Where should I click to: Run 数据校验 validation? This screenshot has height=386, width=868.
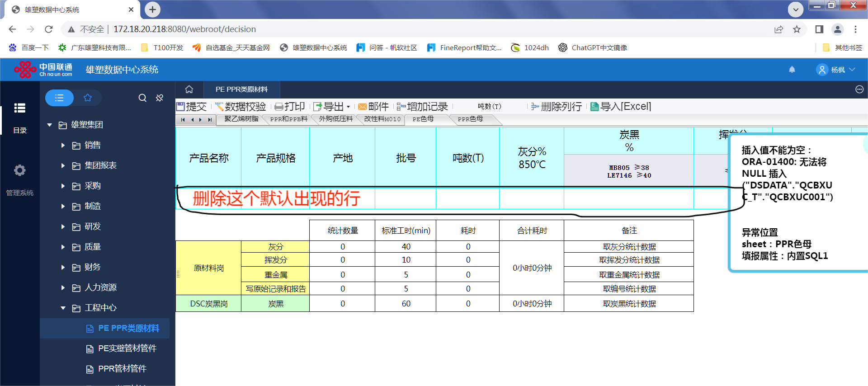[x=241, y=107]
